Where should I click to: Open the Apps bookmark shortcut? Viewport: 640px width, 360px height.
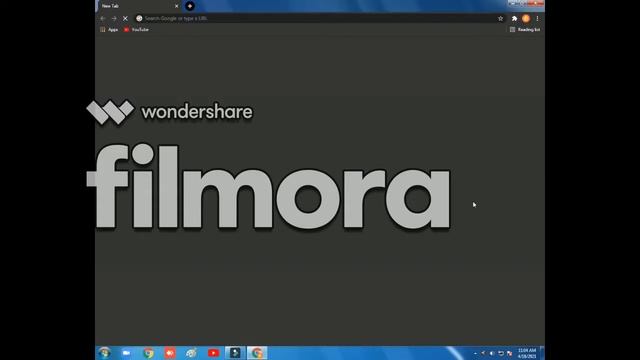pos(109,29)
